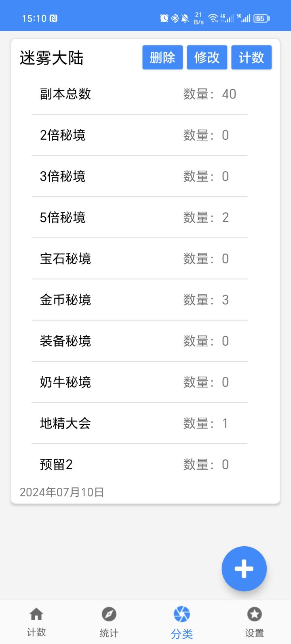Viewport: 291px width, 644px height.
Task: Select the 分类 aperture icon tab
Action: [182, 614]
